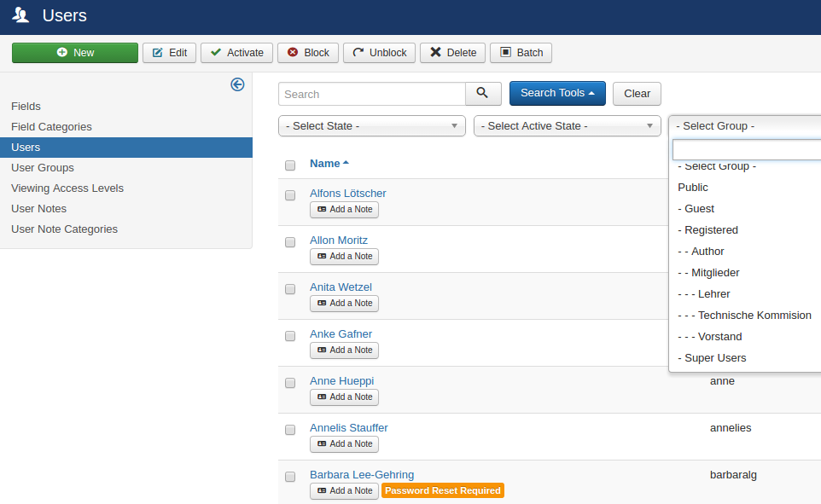The height and width of the screenshot is (504, 821).
Task: Click the green New user button
Action: tap(75, 53)
